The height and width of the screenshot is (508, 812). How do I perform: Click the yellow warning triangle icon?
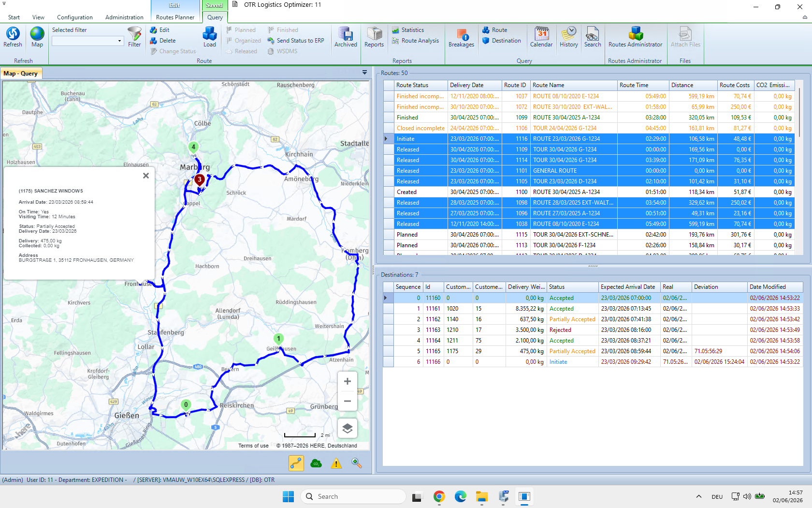click(336, 463)
